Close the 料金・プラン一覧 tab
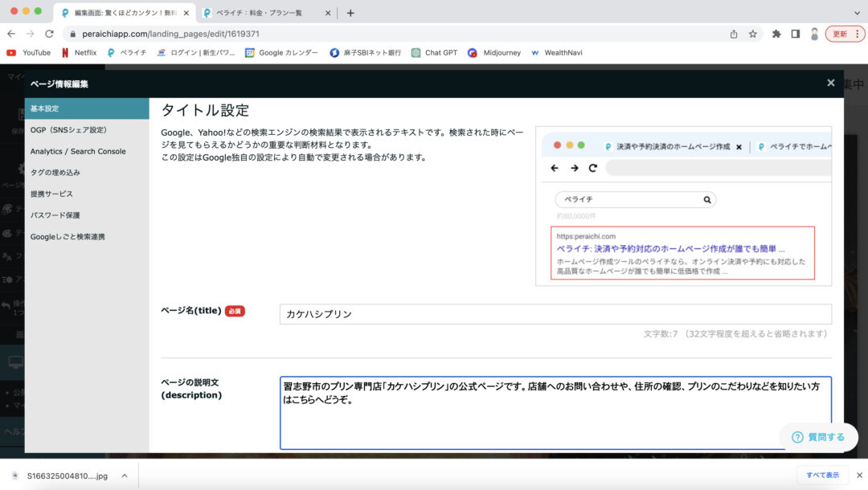 click(x=328, y=13)
